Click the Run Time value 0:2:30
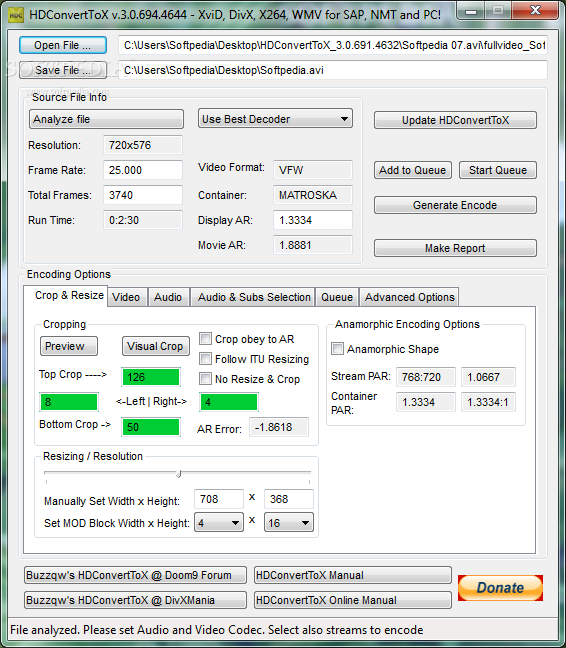 [x=143, y=220]
